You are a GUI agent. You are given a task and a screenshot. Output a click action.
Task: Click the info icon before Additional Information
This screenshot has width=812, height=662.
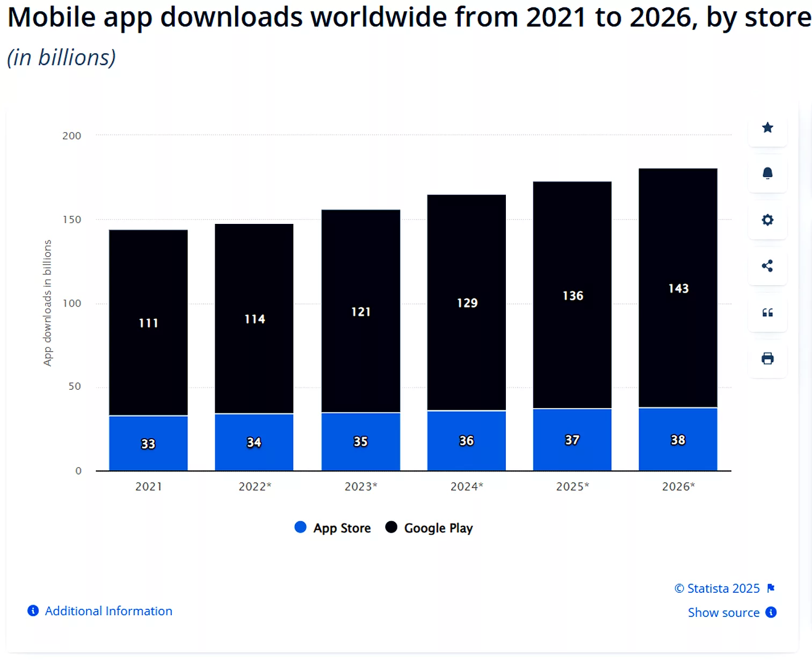pos(32,610)
